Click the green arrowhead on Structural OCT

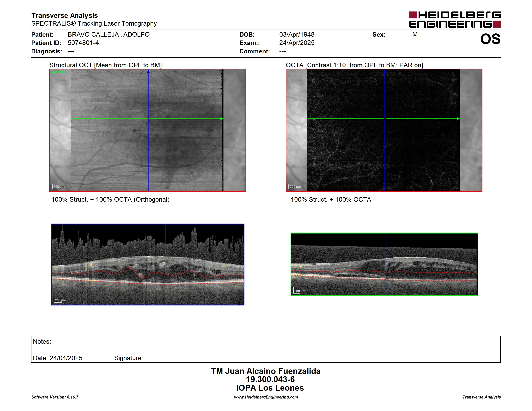pyautogui.click(x=222, y=119)
